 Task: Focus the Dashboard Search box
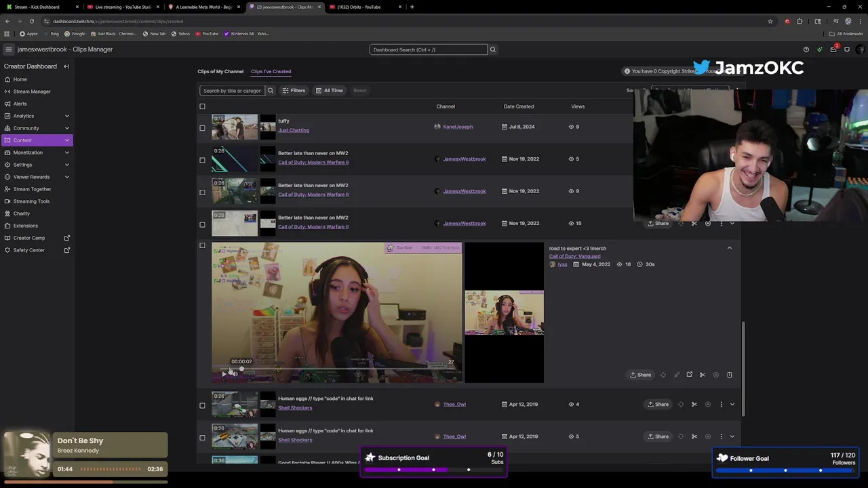pos(429,49)
